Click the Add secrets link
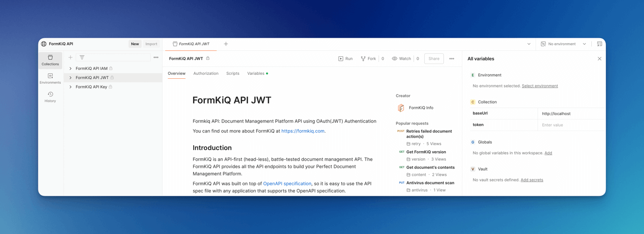644x234 pixels. coord(532,180)
